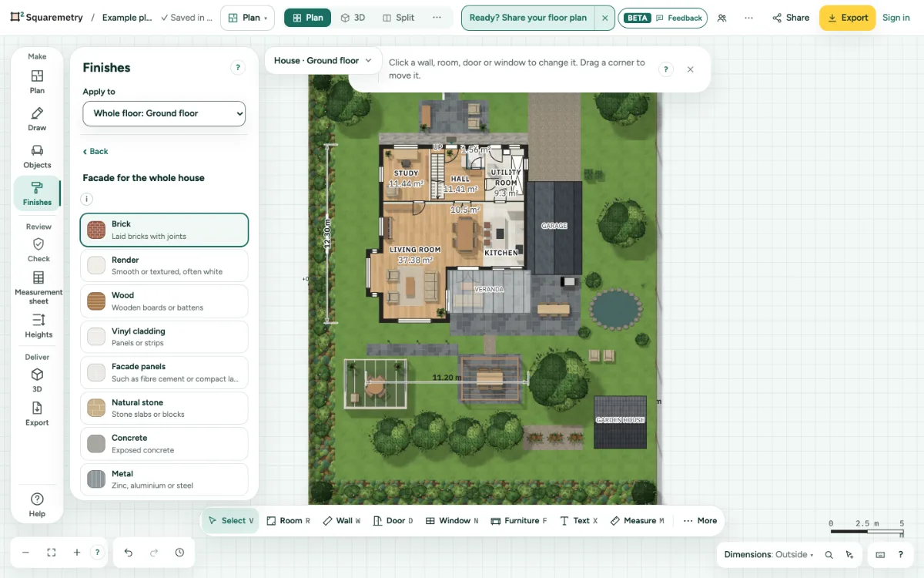Open the Objects panel
The width and height of the screenshot is (924, 578).
[37, 156]
